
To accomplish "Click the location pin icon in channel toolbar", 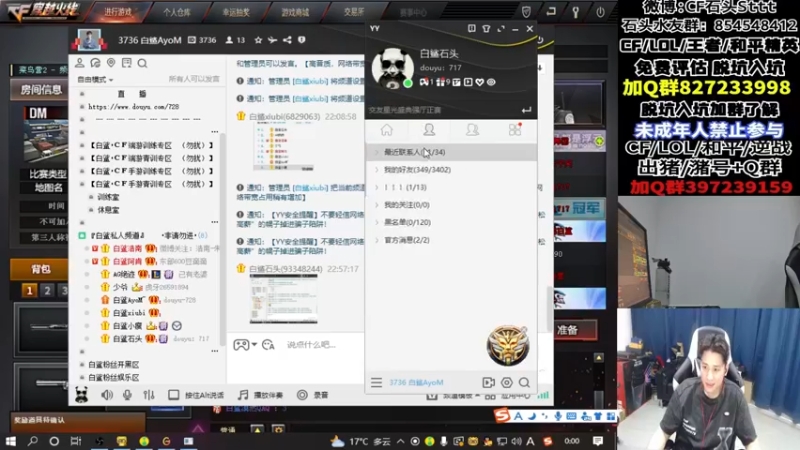I will pos(111,63).
